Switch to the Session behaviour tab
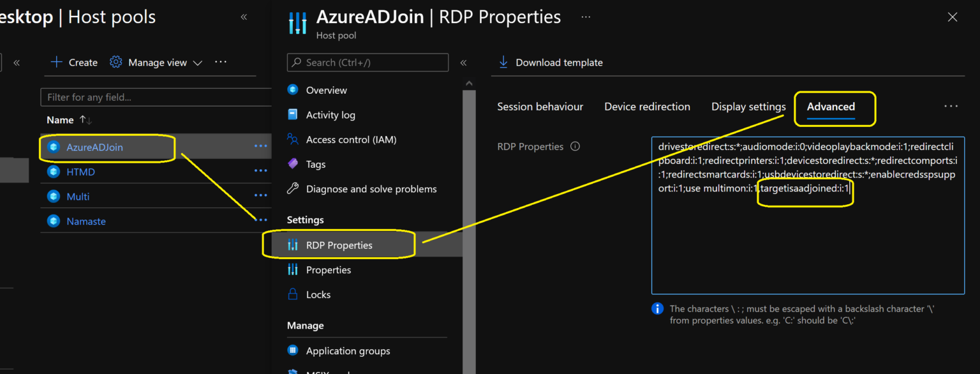 click(x=540, y=107)
